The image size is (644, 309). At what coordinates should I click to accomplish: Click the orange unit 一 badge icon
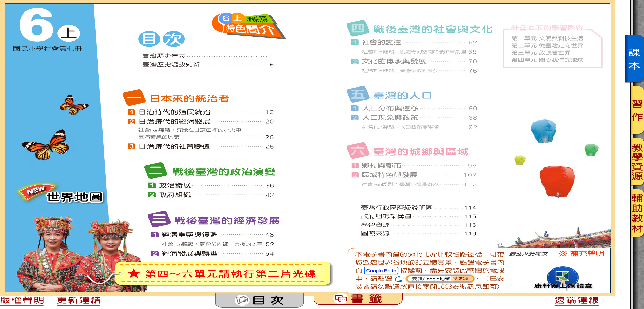134,98
